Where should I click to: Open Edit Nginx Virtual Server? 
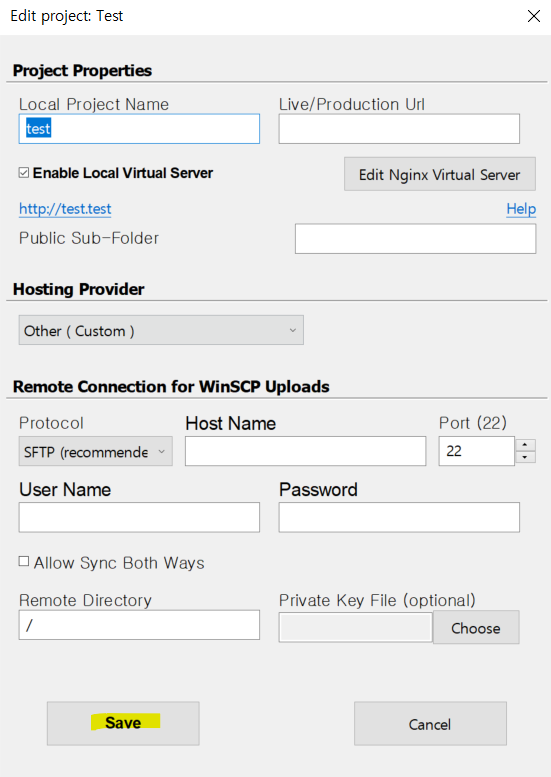click(x=440, y=174)
